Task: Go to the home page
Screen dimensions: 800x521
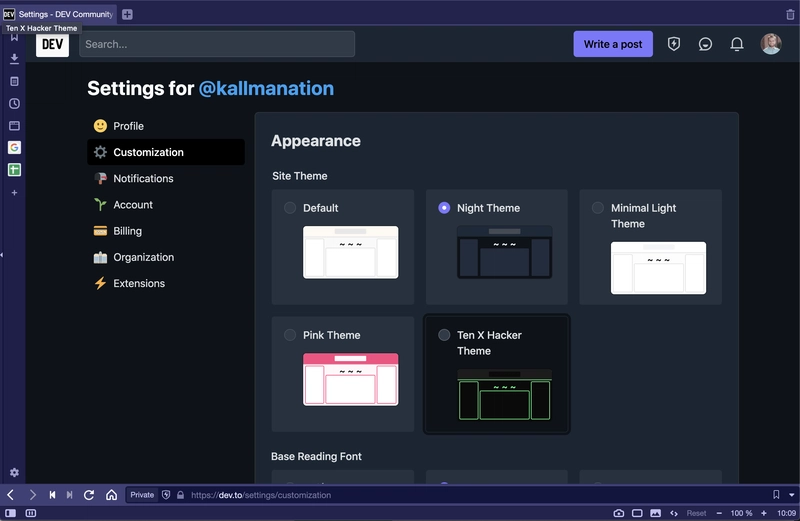Action: (x=111, y=494)
